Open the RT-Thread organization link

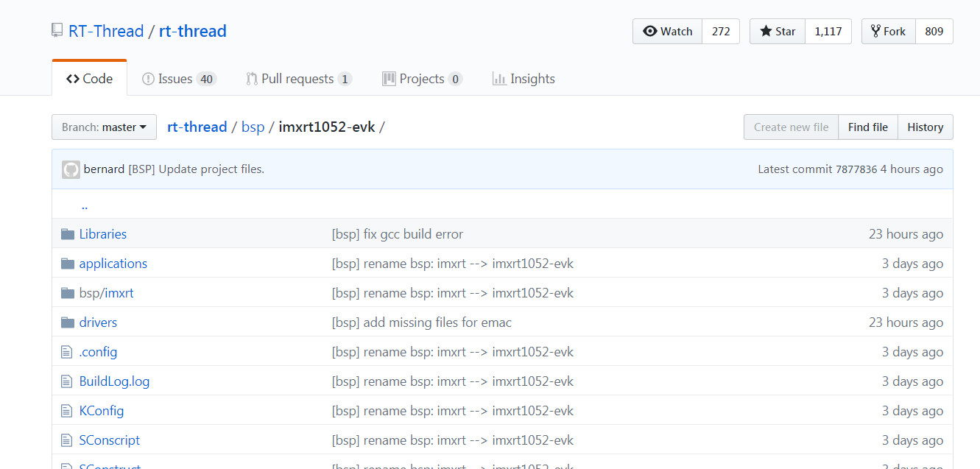[106, 31]
